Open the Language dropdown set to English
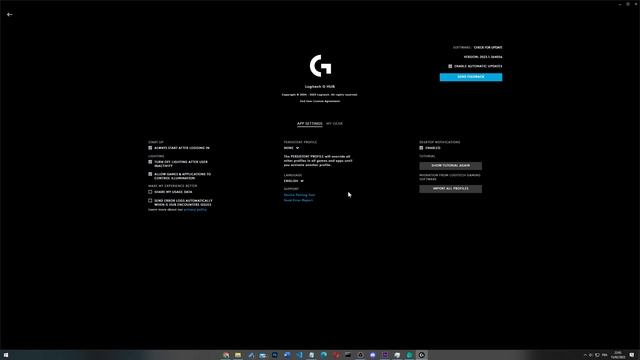 [293, 181]
